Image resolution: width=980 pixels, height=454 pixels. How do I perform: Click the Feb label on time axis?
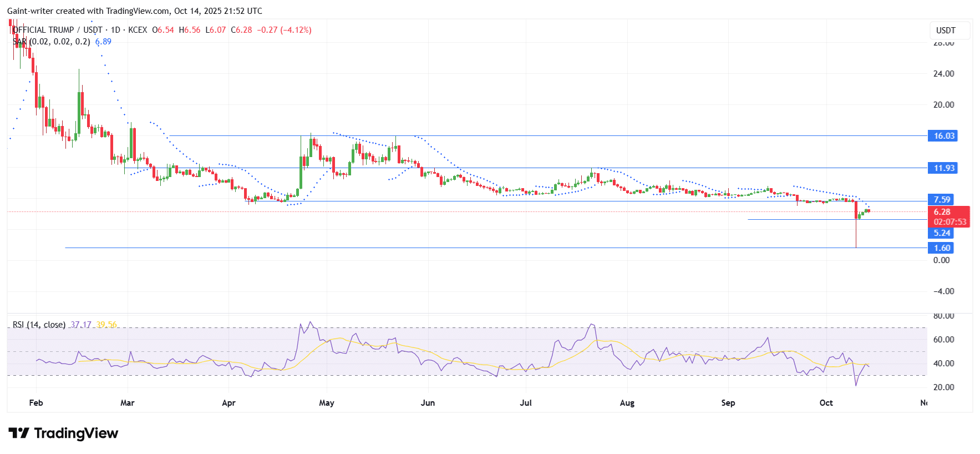click(x=36, y=403)
